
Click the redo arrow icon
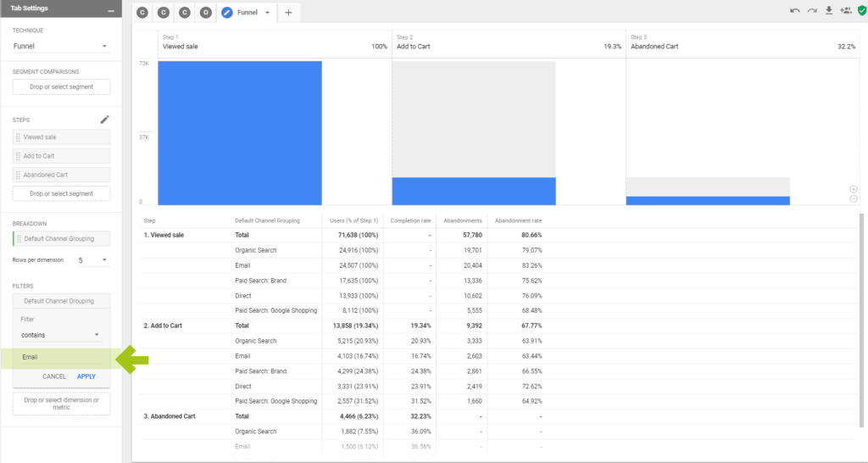(811, 10)
